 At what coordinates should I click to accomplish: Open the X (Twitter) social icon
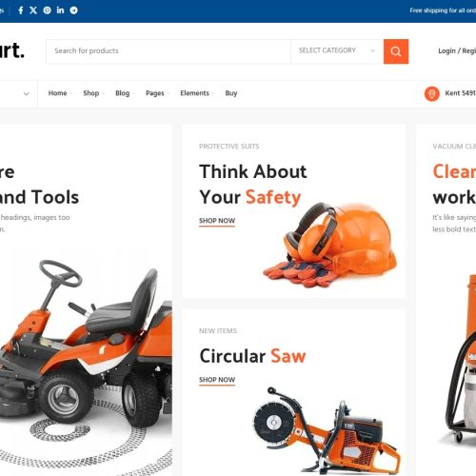pyautogui.click(x=33, y=10)
